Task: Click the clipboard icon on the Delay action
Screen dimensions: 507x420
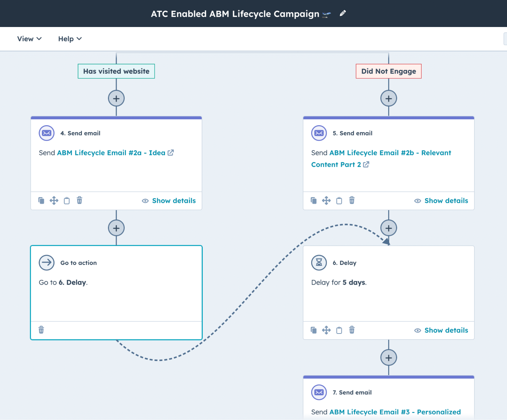Action: (339, 330)
